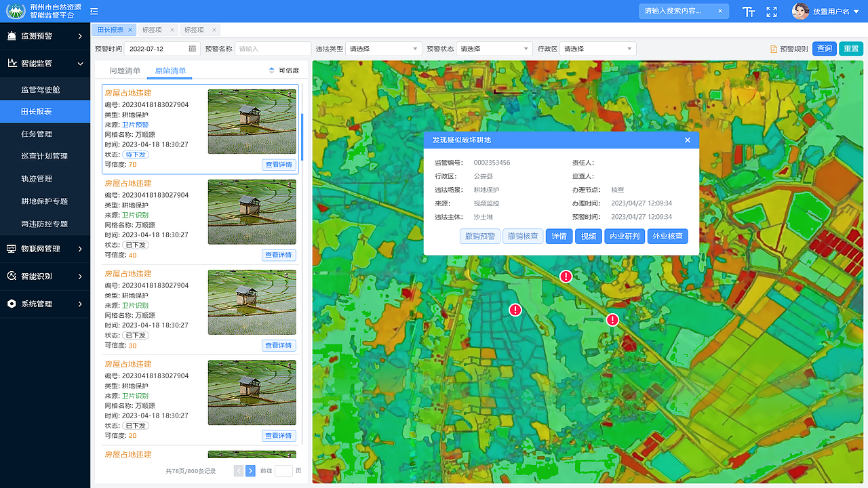Expand the 智能识别 menu
This screenshot has width=868, height=488.
tap(80, 276)
